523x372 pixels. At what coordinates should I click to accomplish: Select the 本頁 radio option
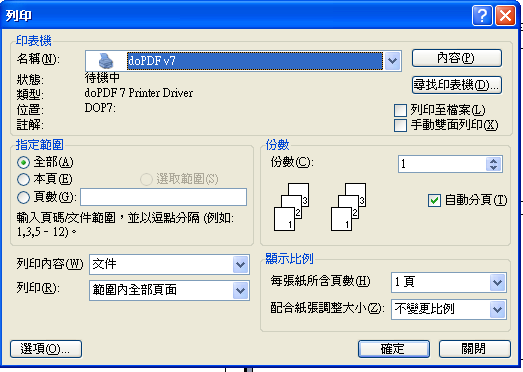23,179
